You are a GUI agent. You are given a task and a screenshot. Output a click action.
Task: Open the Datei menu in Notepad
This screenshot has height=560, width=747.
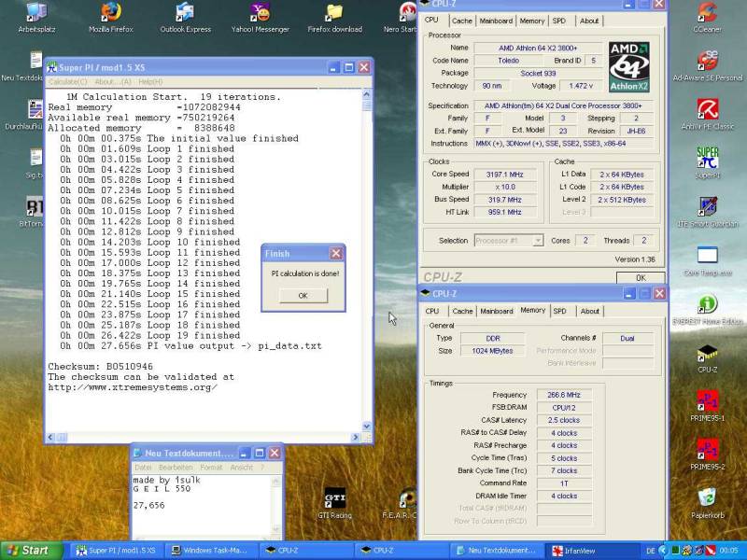143,468
